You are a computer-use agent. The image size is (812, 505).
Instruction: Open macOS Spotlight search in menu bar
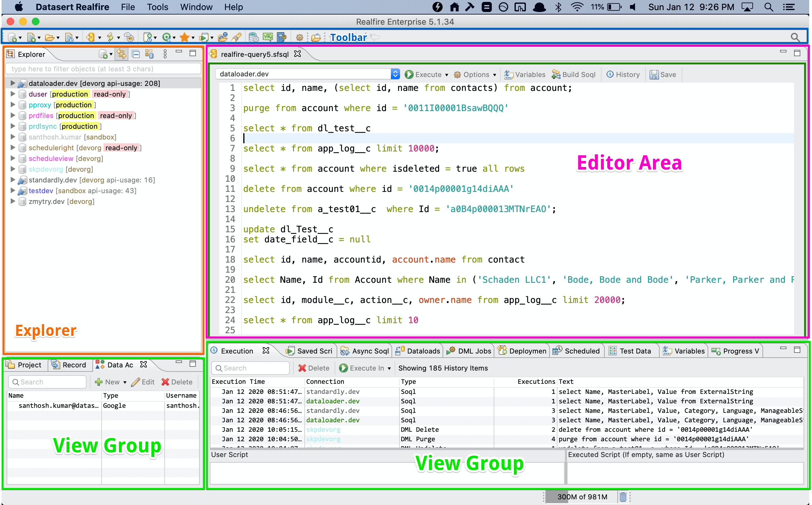coord(768,7)
